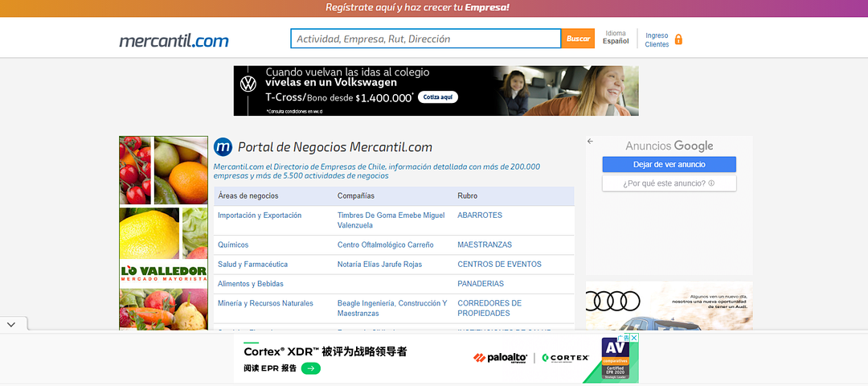The height and width of the screenshot is (386, 868).
Task: Click the 'Cotiza aquí' Volkswagen button
Action: (439, 96)
